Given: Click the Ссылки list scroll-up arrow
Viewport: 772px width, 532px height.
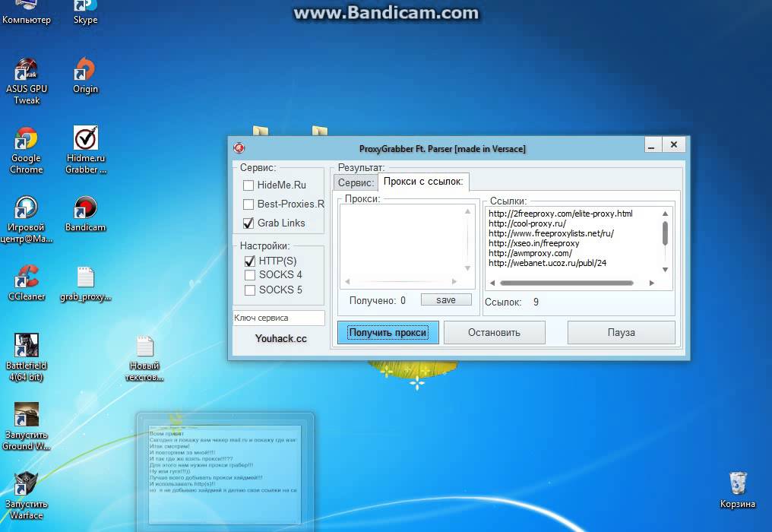Looking at the screenshot, I should point(665,214).
